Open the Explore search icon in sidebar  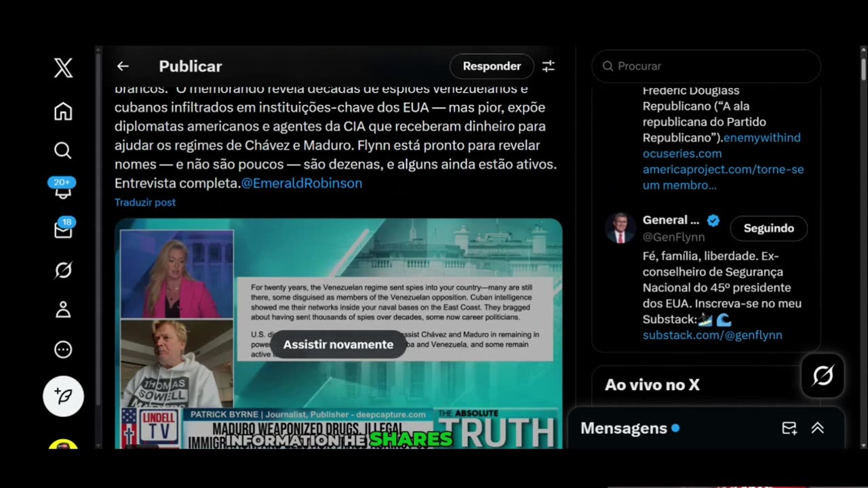pos(63,150)
